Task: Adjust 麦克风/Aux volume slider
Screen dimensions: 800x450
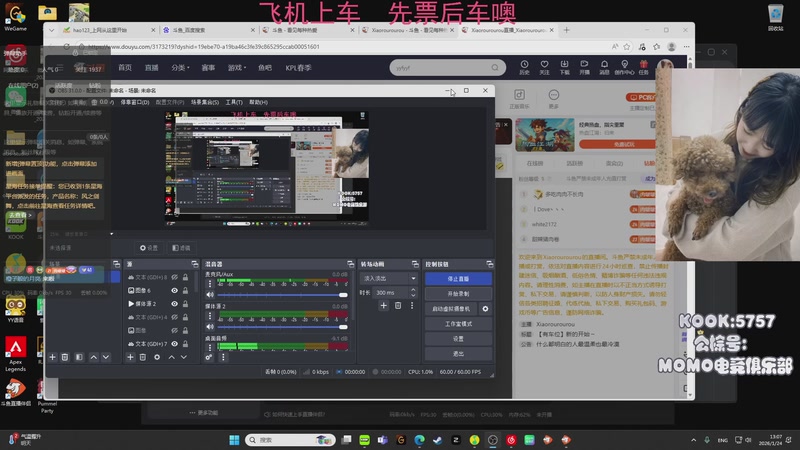Action: [282, 295]
